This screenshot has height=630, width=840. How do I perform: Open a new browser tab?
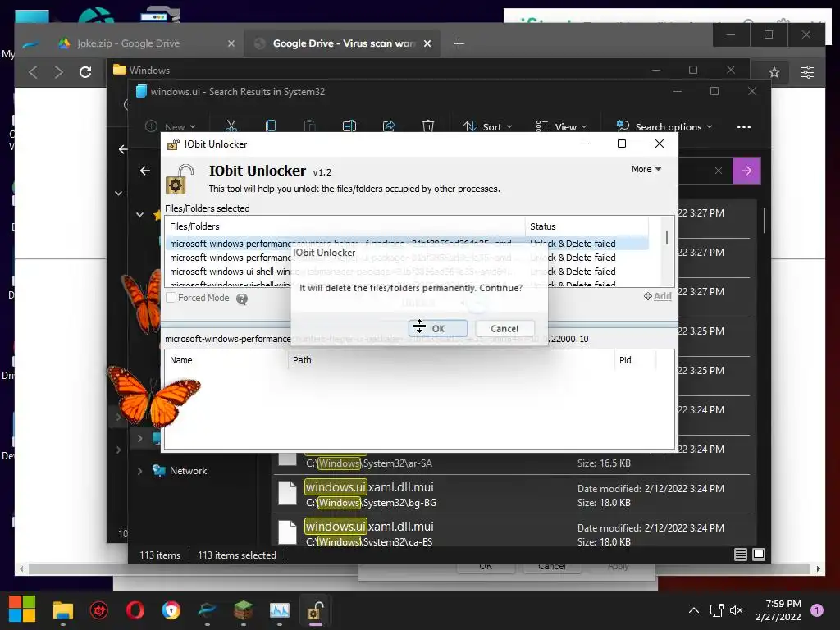tap(459, 44)
